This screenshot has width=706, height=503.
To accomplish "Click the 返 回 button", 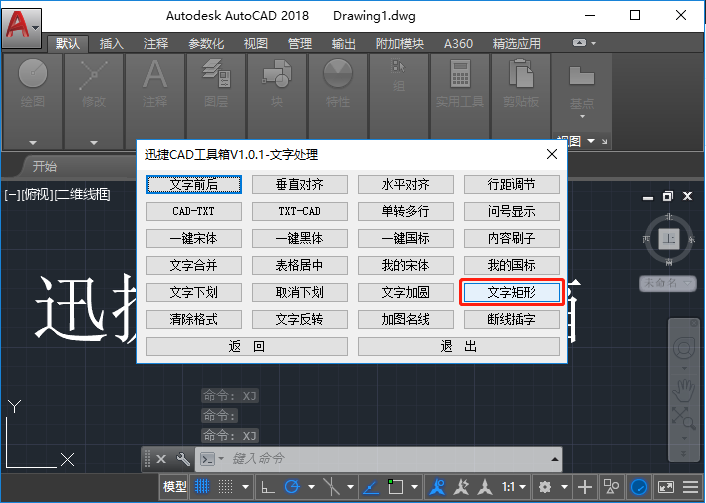I will point(247,347).
